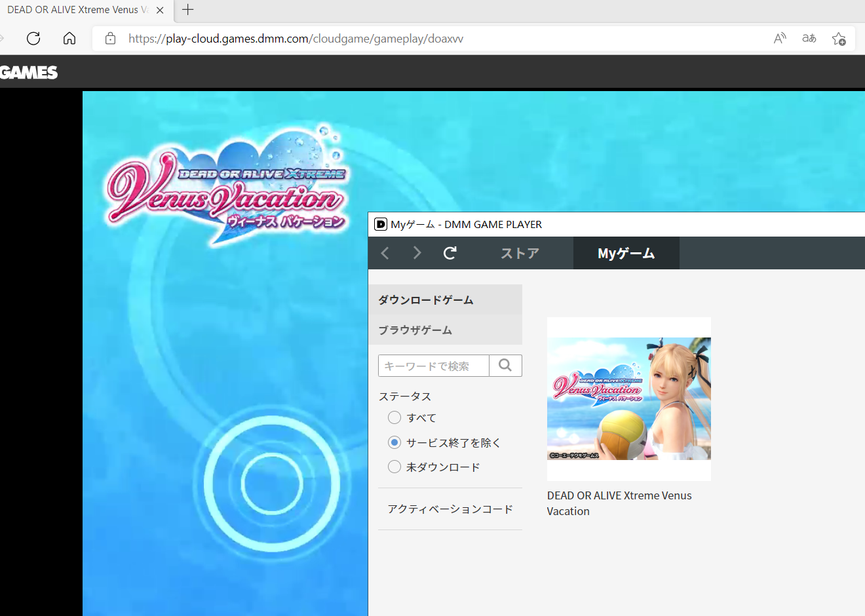865x616 pixels.
Task: Focus the browser address bar URL
Action: 296,39
